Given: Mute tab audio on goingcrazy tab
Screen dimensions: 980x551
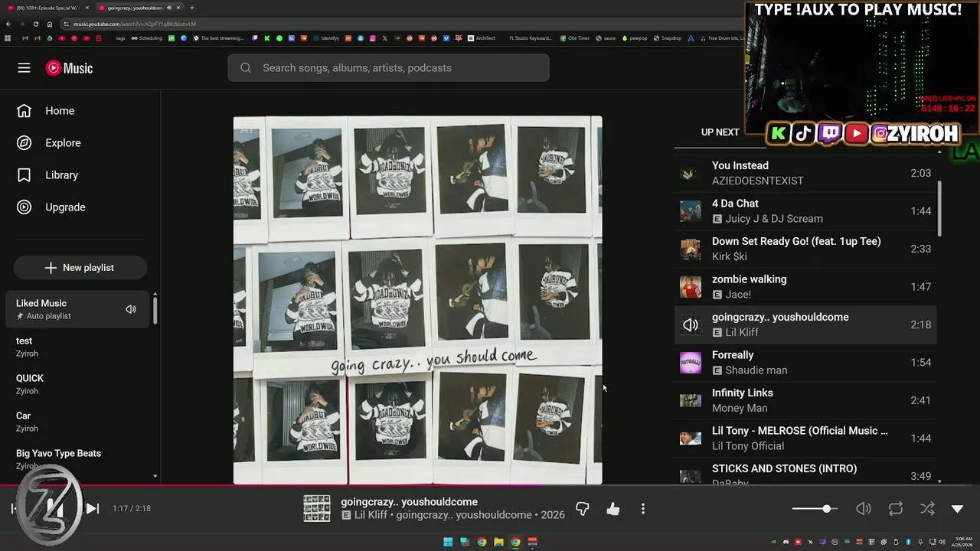Looking at the screenshot, I should click(169, 8).
